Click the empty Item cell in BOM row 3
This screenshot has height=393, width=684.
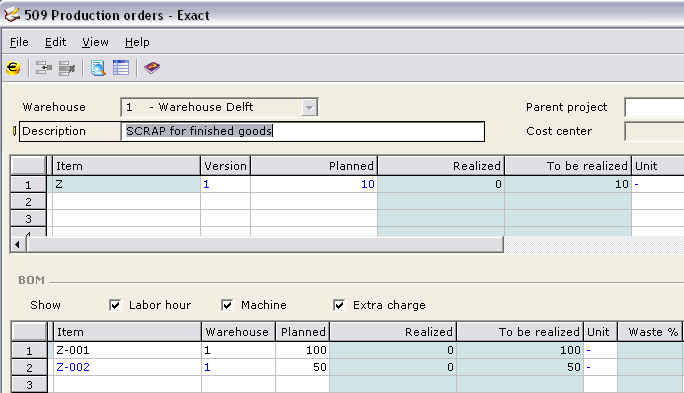pos(127,385)
